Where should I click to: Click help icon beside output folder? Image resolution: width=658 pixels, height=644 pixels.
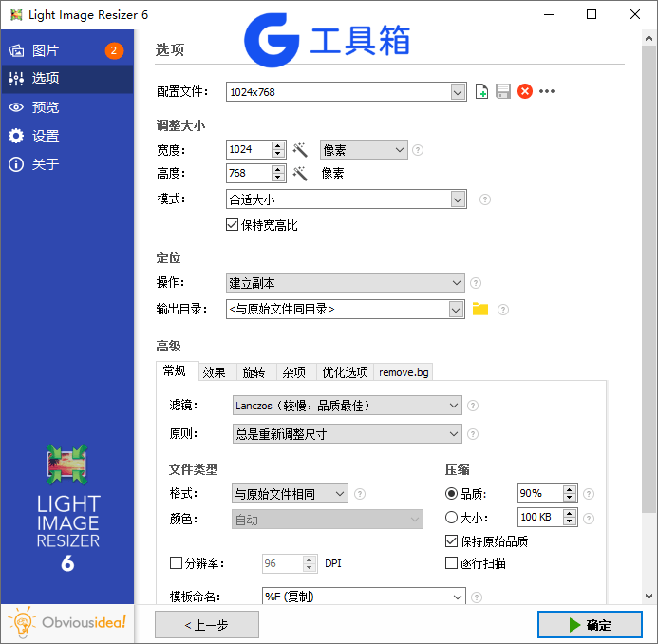(502, 310)
